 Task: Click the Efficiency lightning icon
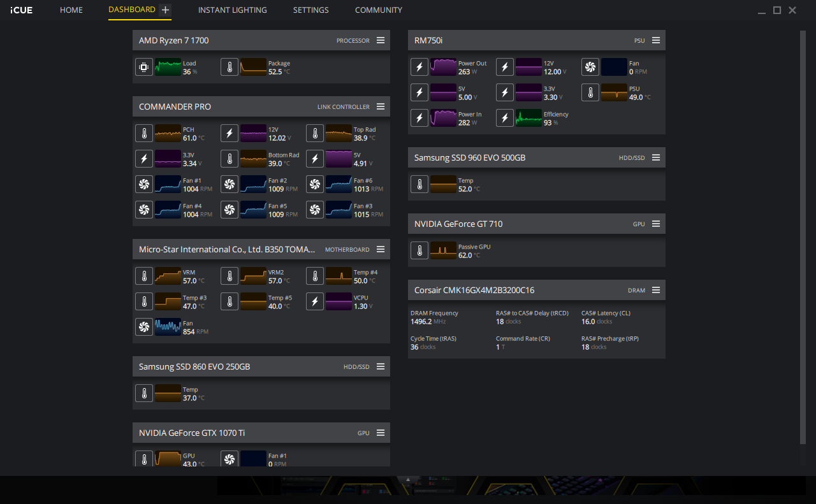(x=505, y=118)
